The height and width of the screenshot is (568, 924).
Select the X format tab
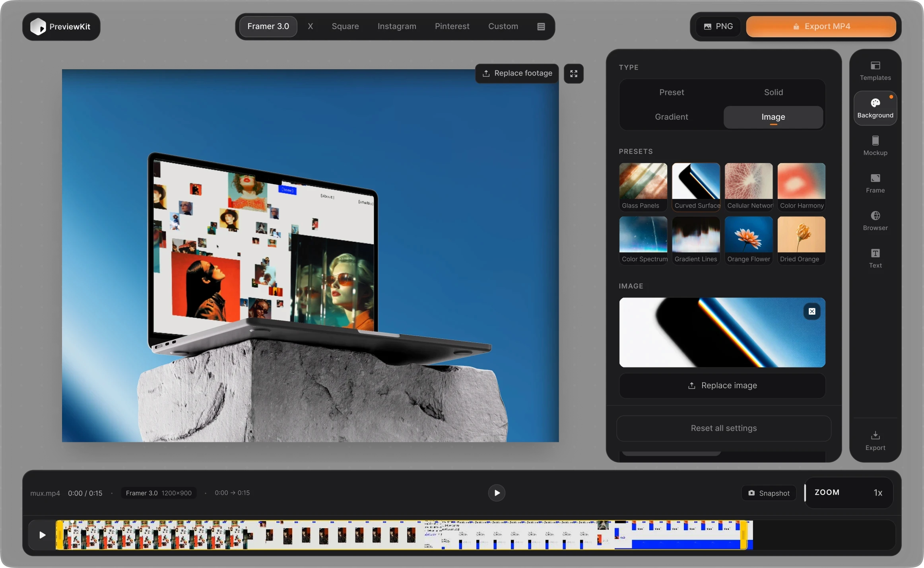click(x=311, y=27)
